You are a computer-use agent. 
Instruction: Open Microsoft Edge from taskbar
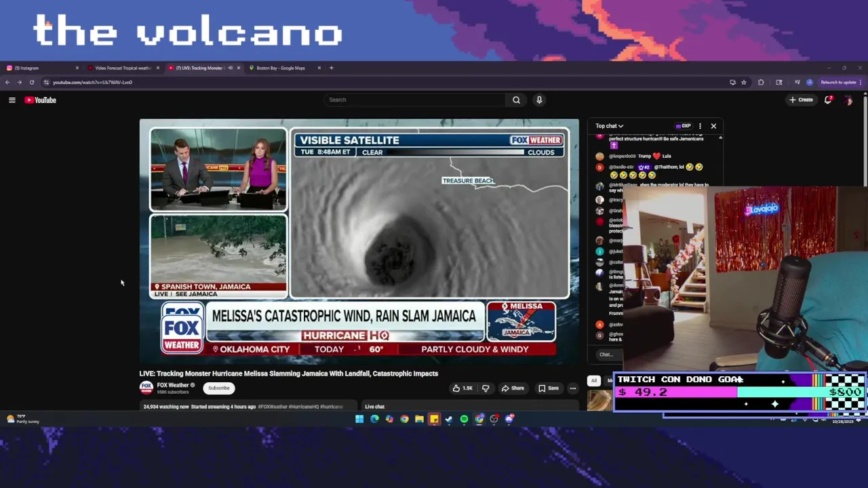374,419
